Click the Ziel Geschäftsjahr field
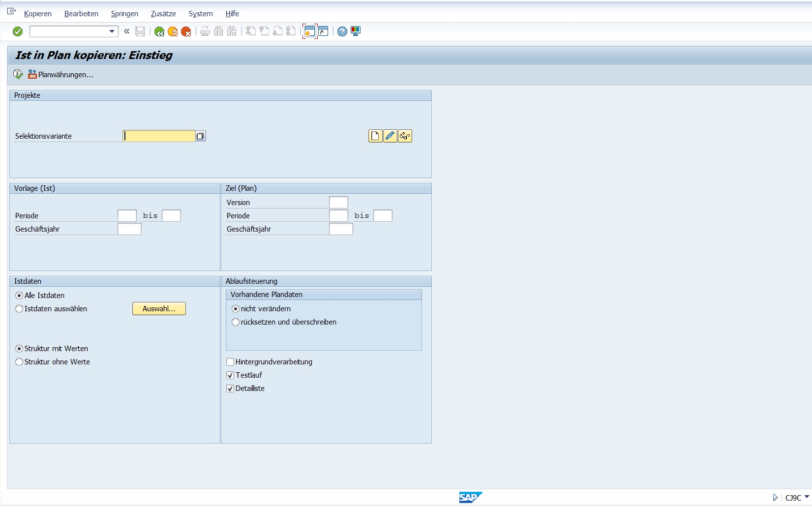 (x=341, y=229)
